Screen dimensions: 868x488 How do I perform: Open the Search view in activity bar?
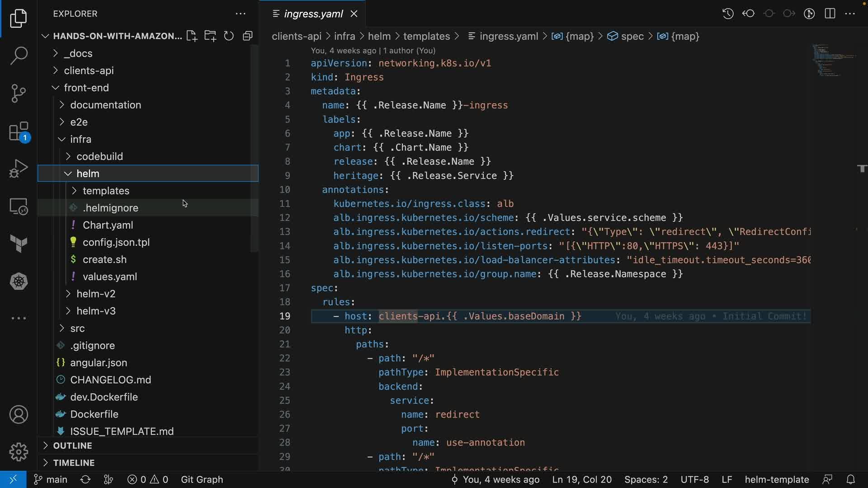coord(19,56)
